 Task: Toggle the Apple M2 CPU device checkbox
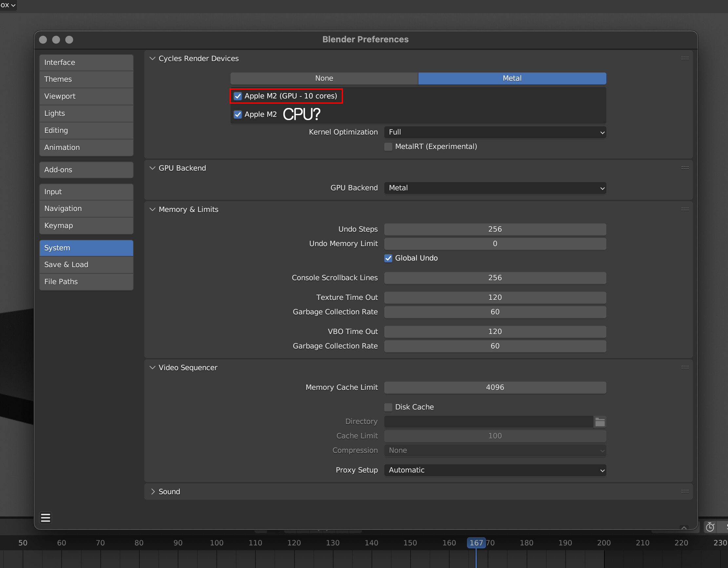coord(238,115)
